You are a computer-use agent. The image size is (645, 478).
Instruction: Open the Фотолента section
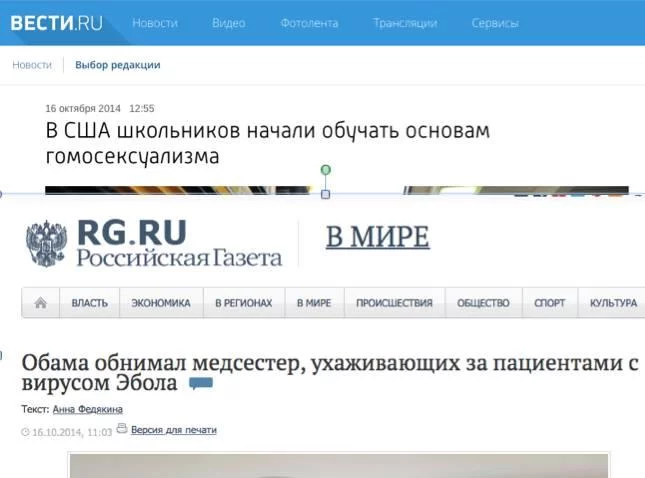pos(309,23)
